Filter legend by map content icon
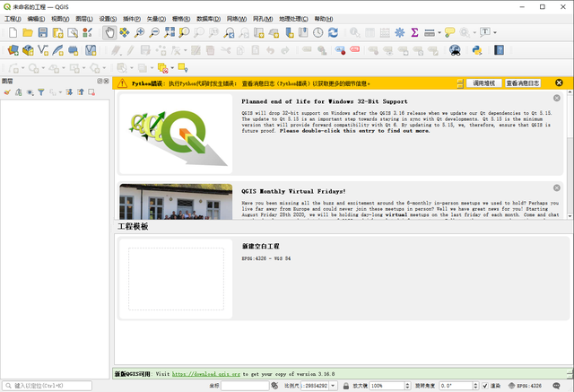Image resolution: width=574 pixels, height=392 pixels. point(41,92)
